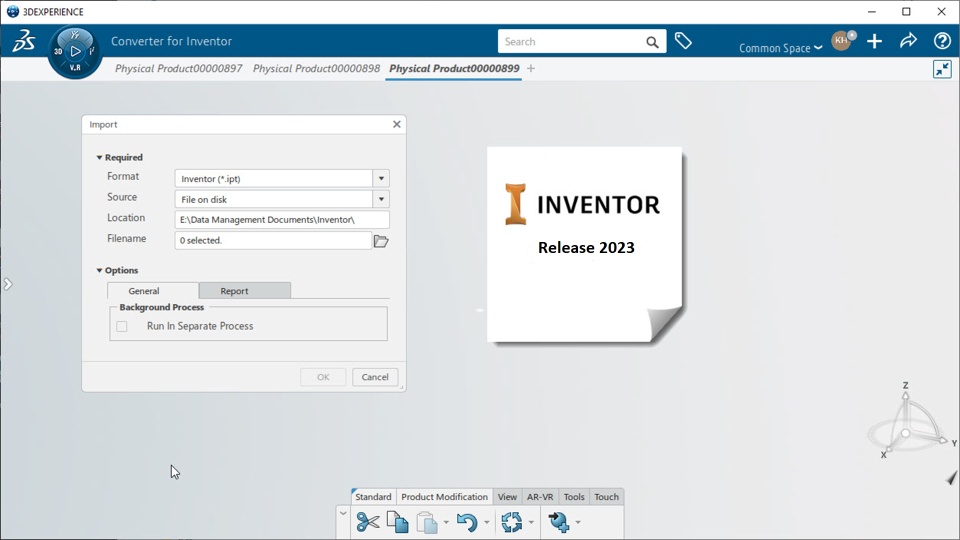960x540 pixels.
Task: Click the Copy icon in toolbar
Action: pyautogui.click(x=398, y=522)
